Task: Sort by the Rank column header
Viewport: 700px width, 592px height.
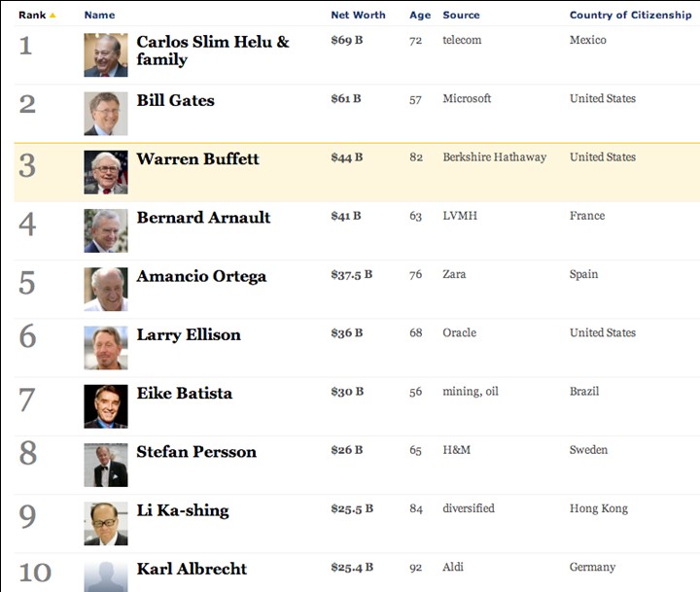Action: (x=33, y=15)
